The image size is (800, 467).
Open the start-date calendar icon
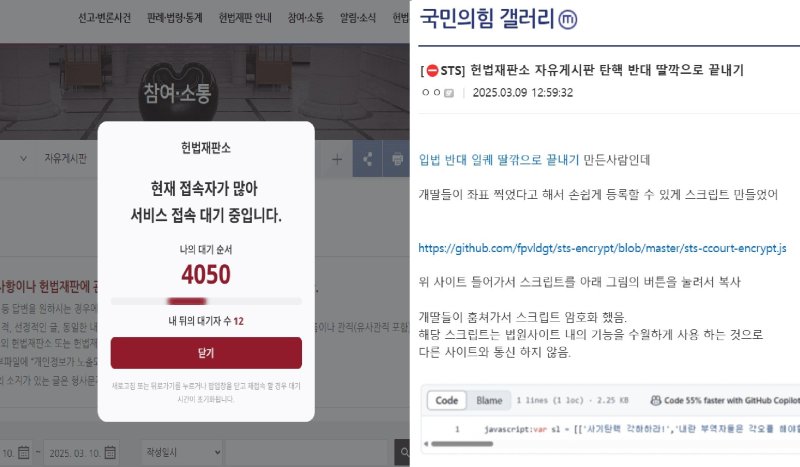(24, 452)
